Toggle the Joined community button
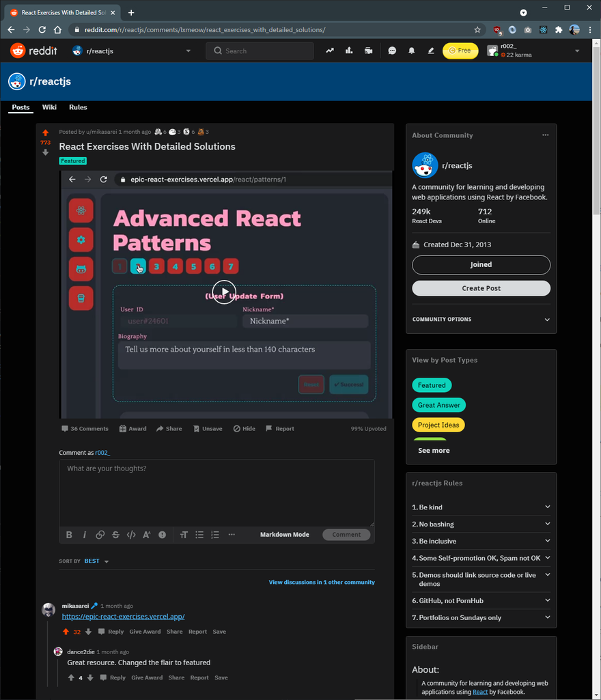 tap(481, 265)
